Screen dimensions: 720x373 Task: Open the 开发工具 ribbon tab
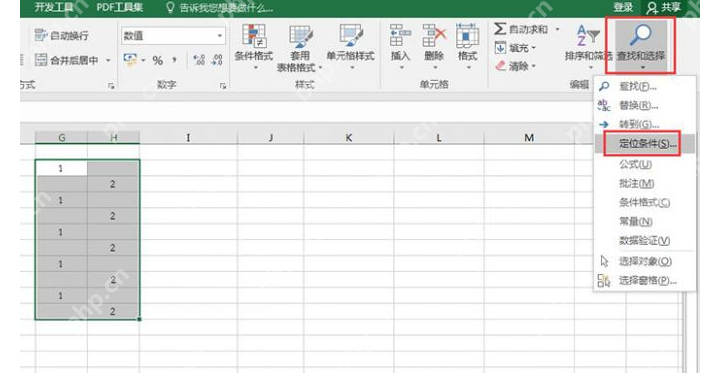pyautogui.click(x=54, y=8)
